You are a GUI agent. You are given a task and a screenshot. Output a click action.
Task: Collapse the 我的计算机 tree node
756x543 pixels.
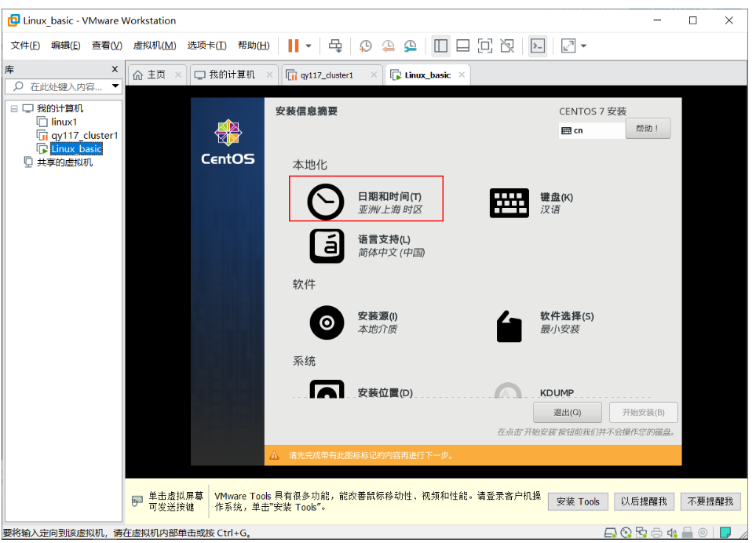point(14,109)
